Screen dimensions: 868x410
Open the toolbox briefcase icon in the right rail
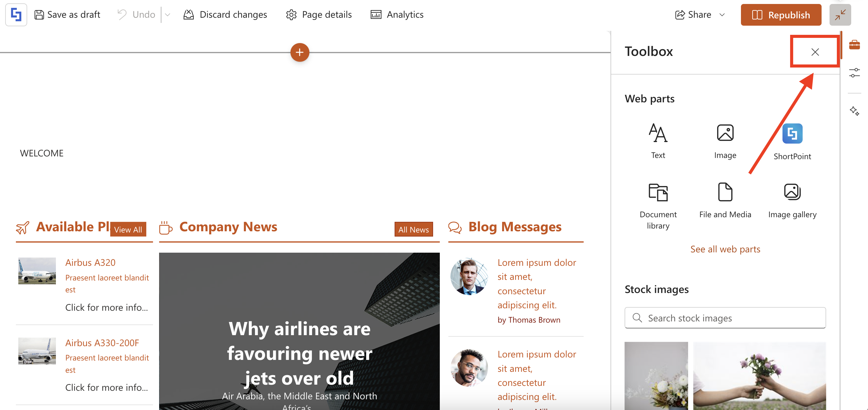pyautogui.click(x=854, y=45)
